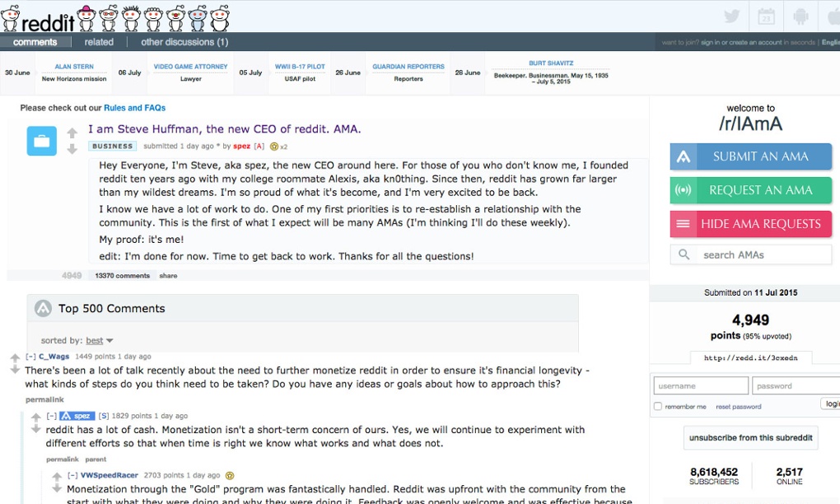The image size is (840, 504).
Task: Click gold icon next to VWSpeedRacer
Action: [x=230, y=476]
